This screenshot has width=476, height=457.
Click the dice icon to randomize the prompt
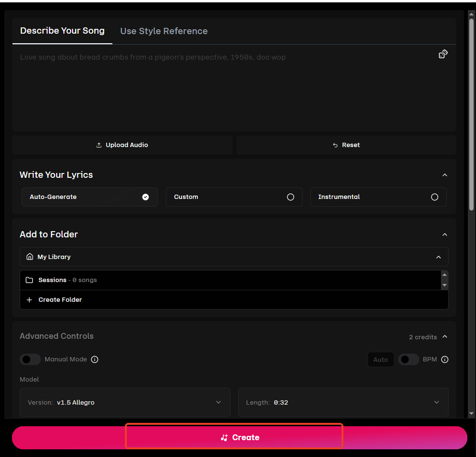[442, 54]
